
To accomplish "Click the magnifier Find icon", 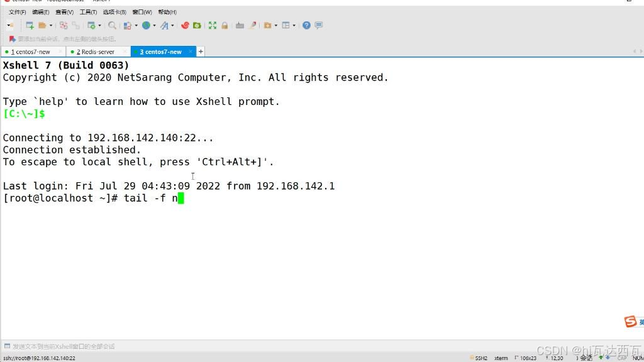I will click(x=112, y=25).
